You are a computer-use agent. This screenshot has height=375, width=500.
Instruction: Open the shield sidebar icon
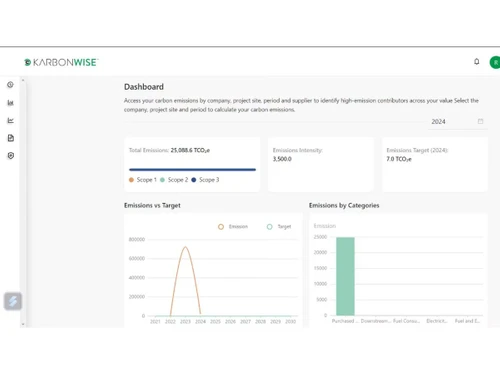pyautogui.click(x=11, y=156)
